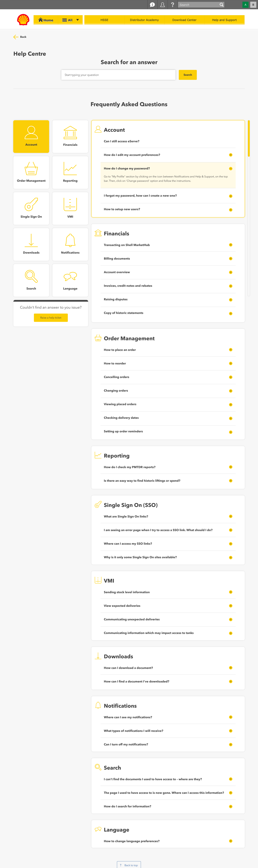This screenshot has width=258, height=868.
Task: Expand 'Cancelling orders' question
Action: (x=230, y=377)
